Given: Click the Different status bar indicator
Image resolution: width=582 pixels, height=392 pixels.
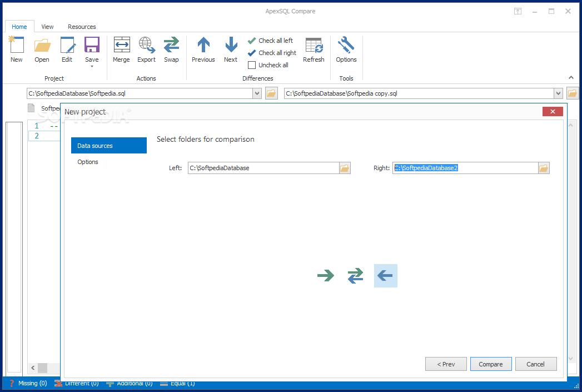Looking at the screenshot, I should coord(77,383).
